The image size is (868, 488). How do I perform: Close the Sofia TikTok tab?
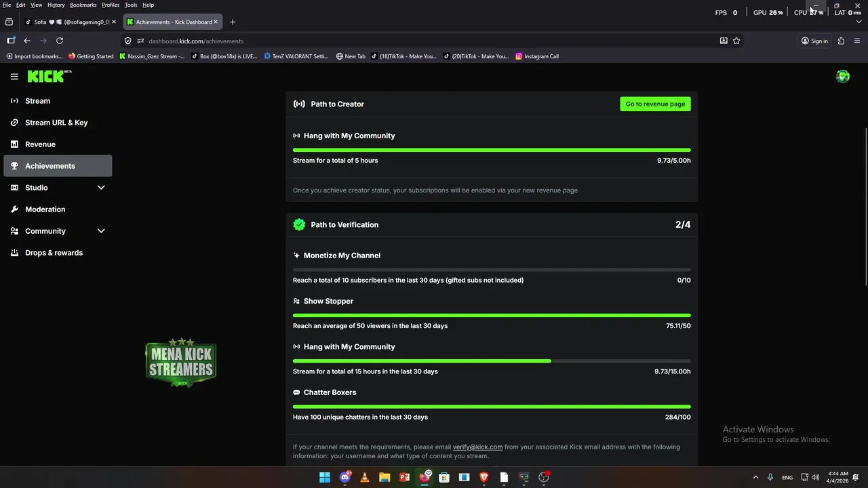[x=114, y=22]
